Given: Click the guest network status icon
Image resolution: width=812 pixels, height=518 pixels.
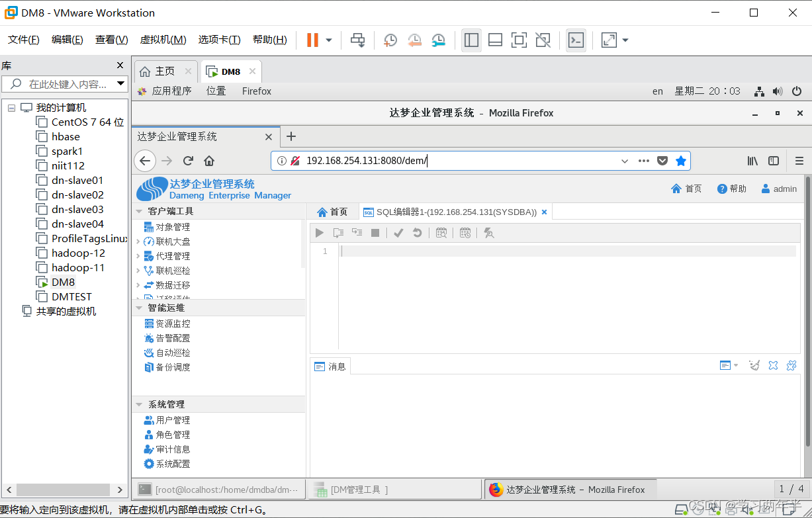Looking at the screenshot, I should coord(760,91).
